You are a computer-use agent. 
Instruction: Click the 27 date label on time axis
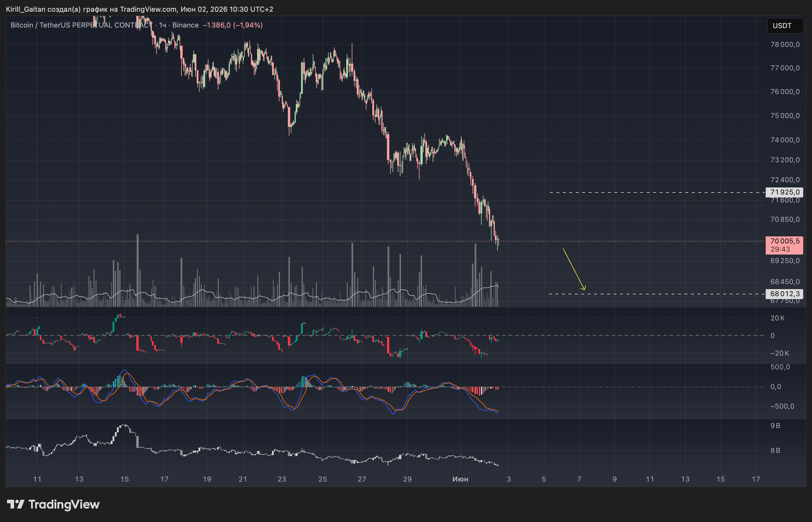click(362, 479)
